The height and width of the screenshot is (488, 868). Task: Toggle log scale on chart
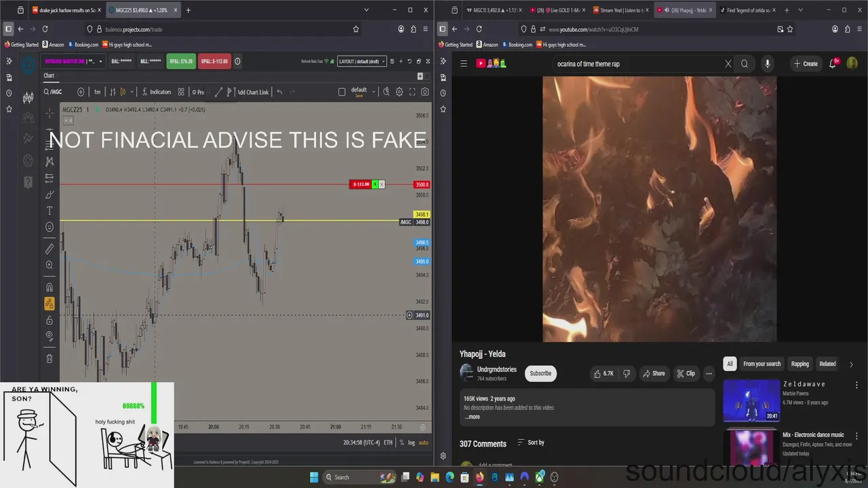pyautogui.click(x=412, y=443)
